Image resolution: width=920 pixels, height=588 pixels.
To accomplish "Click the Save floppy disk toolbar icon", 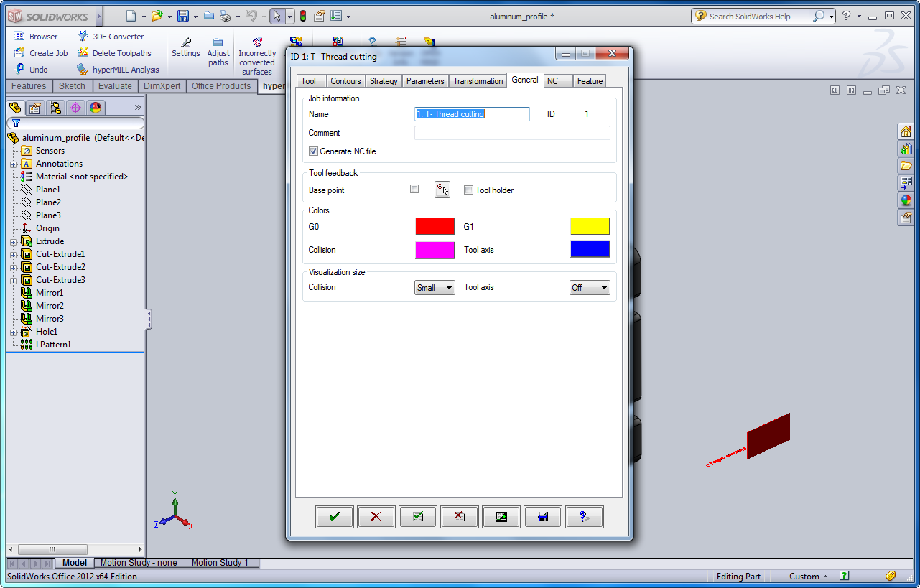I will tap(183, 16).
